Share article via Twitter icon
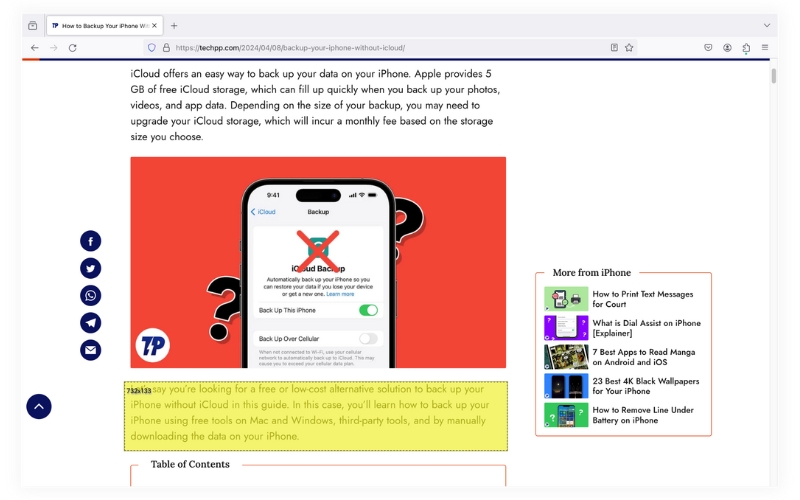The image size is (800, 500). pyautogui.click(x=90, y=268)
